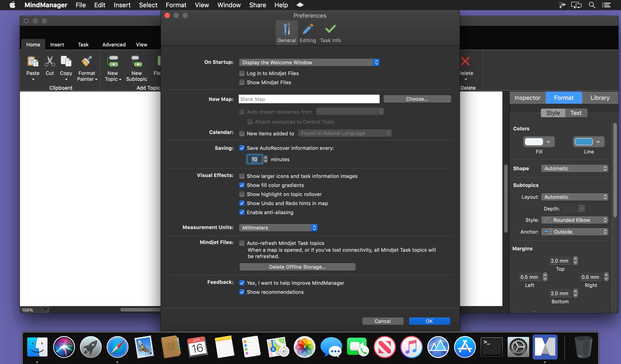Switch to Editing preferences pane

point(308,33)
